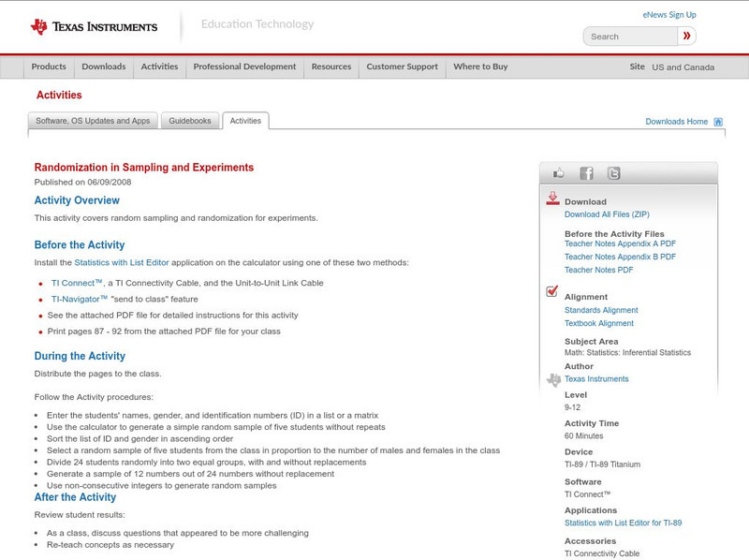Click the house icon beside Downloads Home

(717, 121)
